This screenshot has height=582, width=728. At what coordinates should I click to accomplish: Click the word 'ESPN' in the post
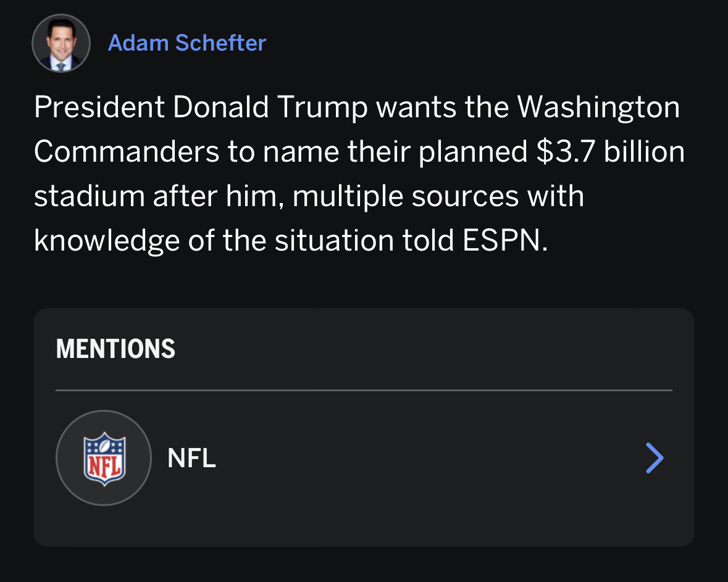click(x=504, y=241)
